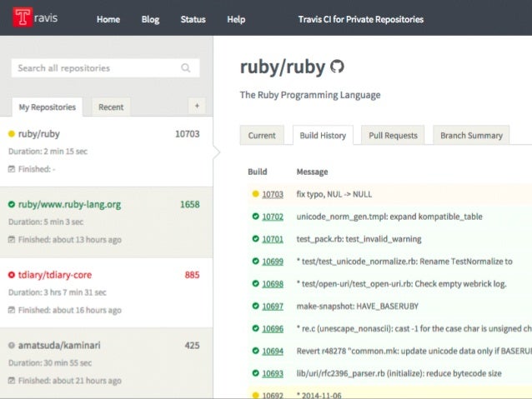Click green status icon of build 10698

pyautogui.click(x=255, y=283)
